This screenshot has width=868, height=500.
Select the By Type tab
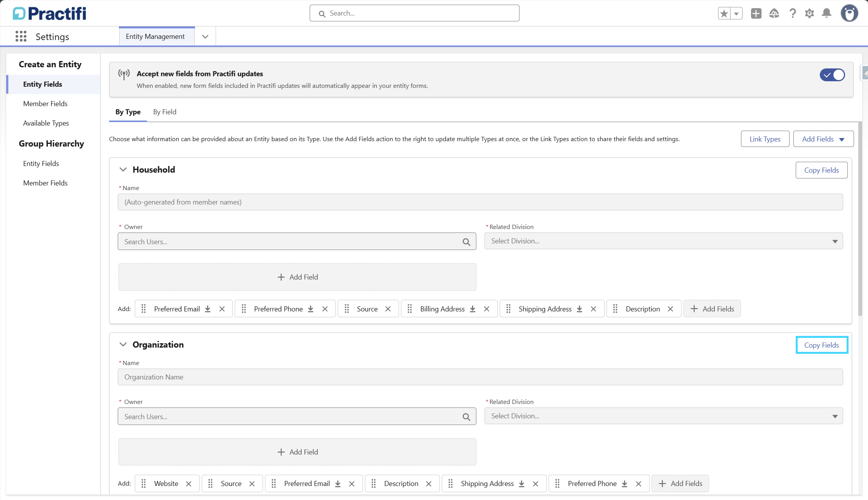(x=128, y=112)
